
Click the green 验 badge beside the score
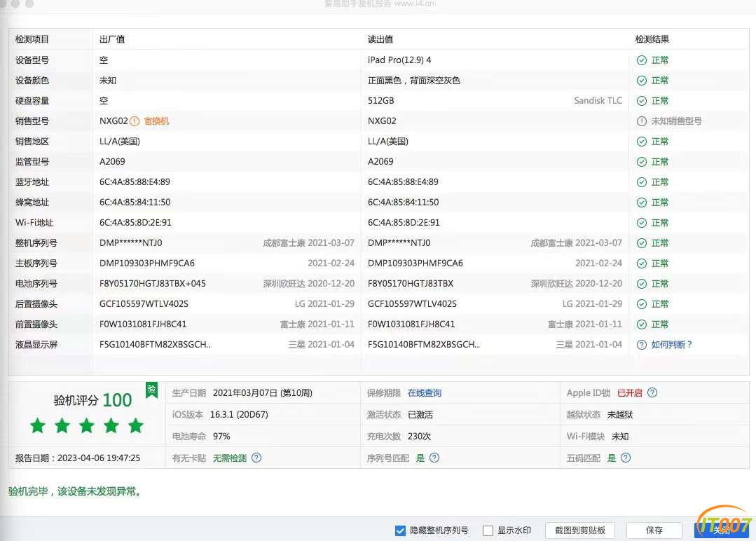tap(152, 390)
